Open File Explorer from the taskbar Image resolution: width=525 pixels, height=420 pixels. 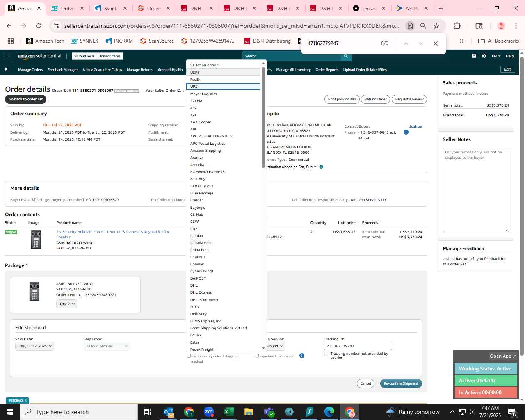click(249, 412)
